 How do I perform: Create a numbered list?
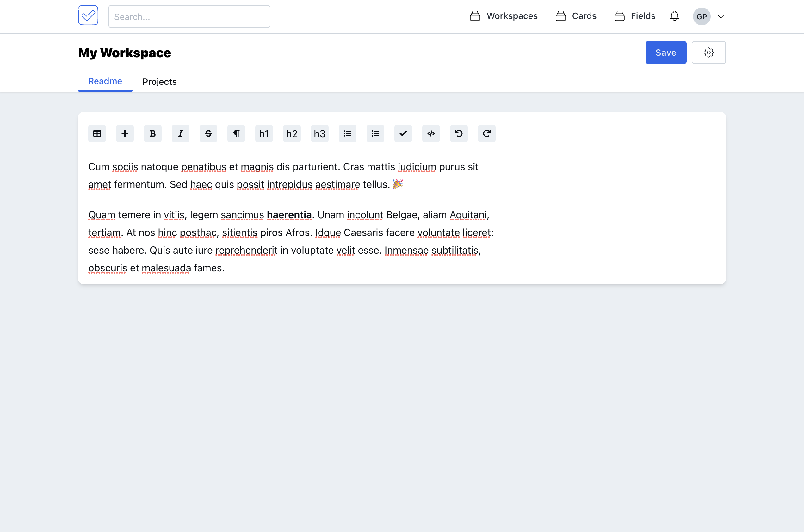[375, 133]
